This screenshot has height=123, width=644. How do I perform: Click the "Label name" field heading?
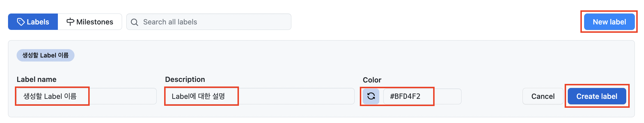36,79
